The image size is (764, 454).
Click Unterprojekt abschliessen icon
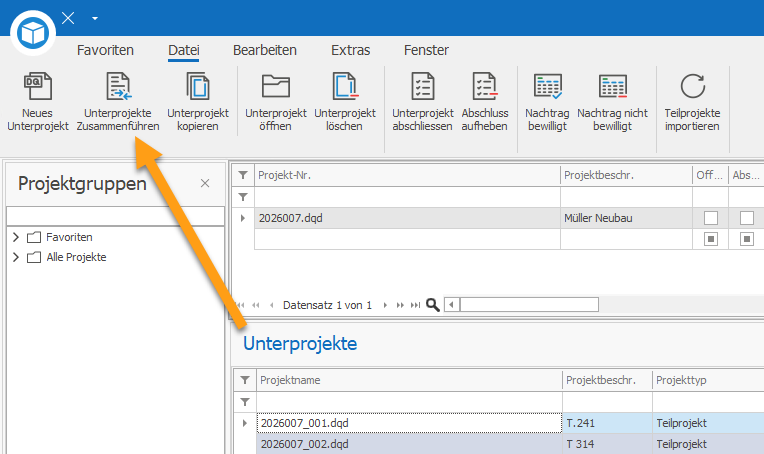pos(423,86)
